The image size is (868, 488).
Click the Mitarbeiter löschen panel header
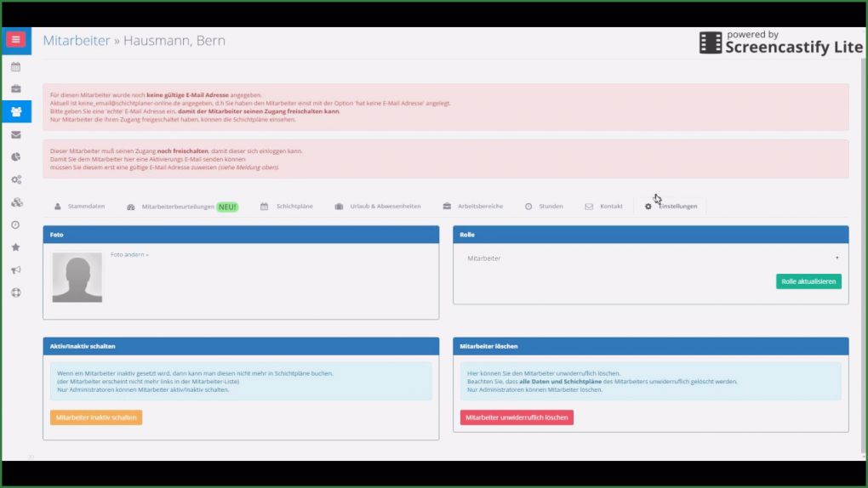coord(650,346)
